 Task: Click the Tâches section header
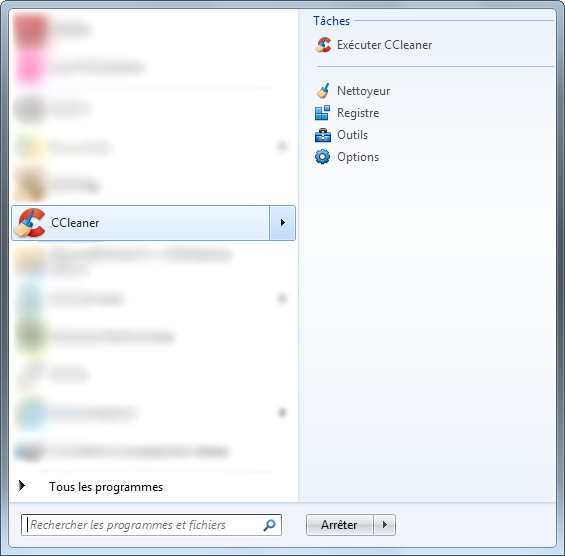pyautogui.click(x=331, y=21)
